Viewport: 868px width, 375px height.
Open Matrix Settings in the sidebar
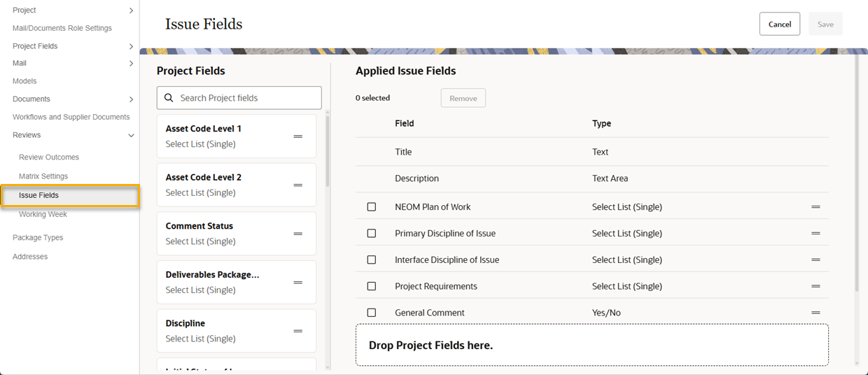point(43,176)
